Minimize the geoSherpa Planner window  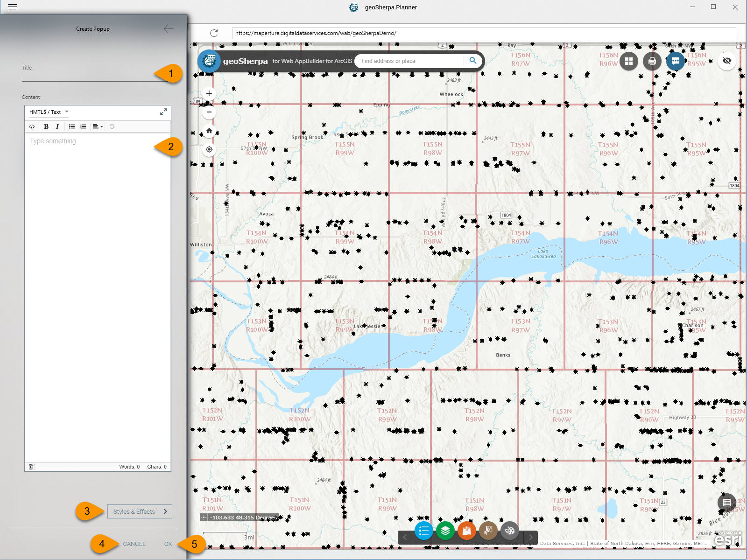pyautogui.click(x=692, y=7)
